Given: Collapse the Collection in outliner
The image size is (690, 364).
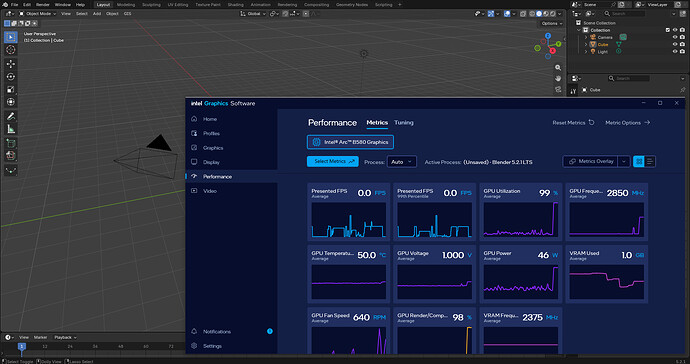Looking at the screenshot, I should coord(579,30).
